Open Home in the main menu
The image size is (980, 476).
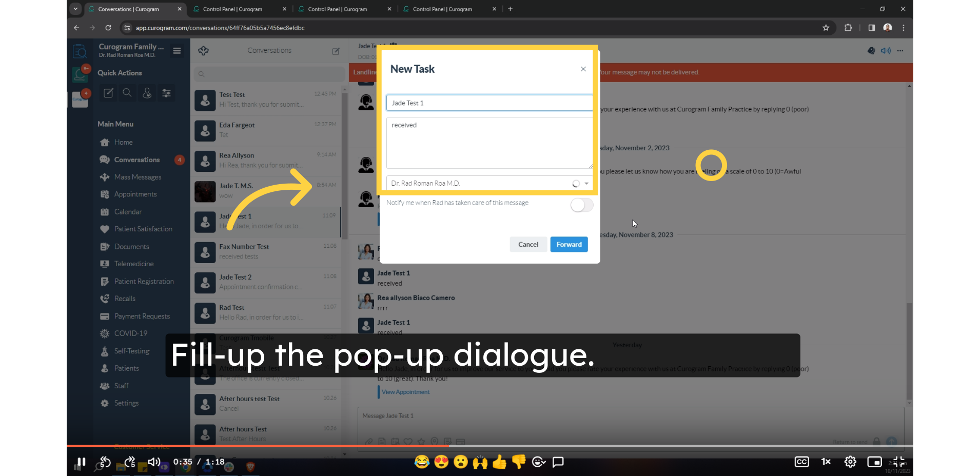click(x=123, y=142)
